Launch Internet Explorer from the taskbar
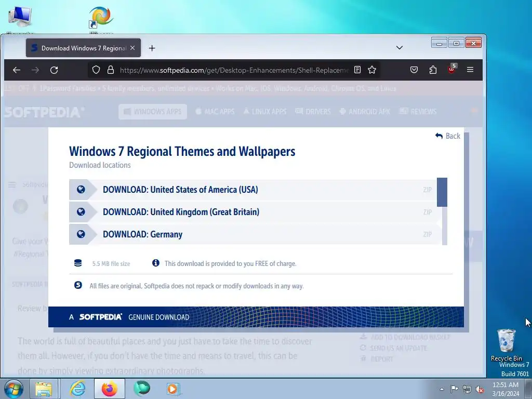The height and width of the screenshot is (399, 532). [77, 389]
